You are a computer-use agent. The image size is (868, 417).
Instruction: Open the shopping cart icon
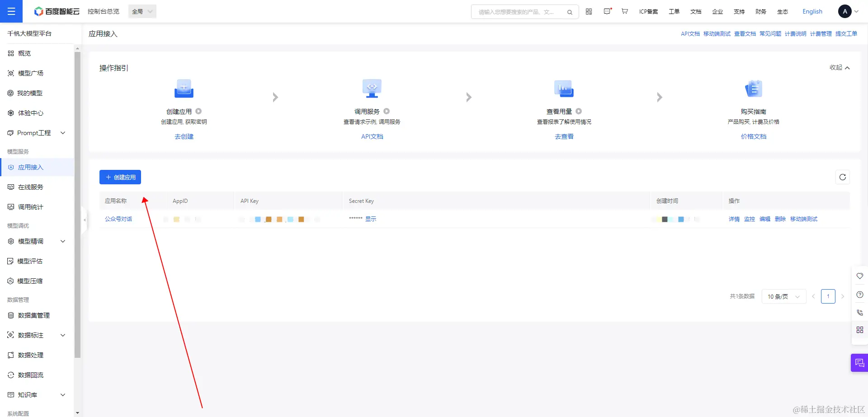[x=625, y=11]
